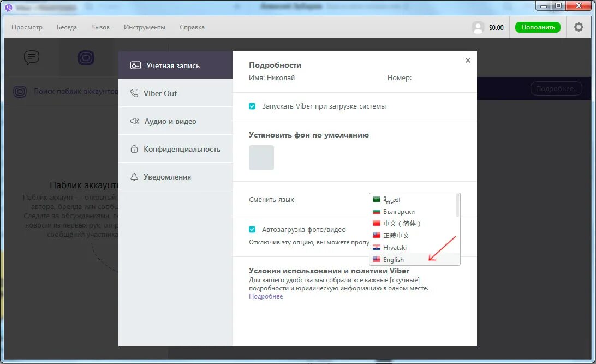Open Подробнее link under terms section
This screenshot has width=596, height=364.
click(x=266, y=296)
